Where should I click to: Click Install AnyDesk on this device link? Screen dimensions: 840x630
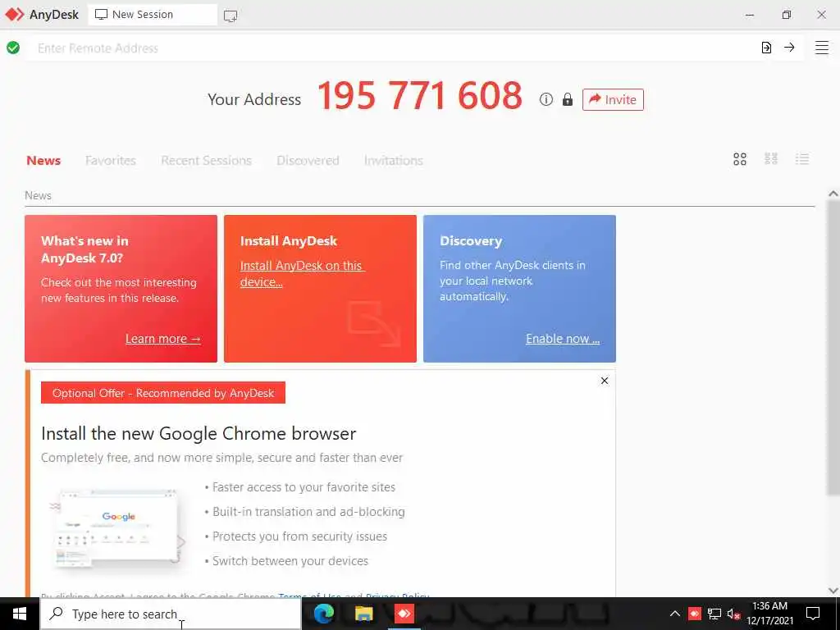pyautogui.click(x=302, y=274)
